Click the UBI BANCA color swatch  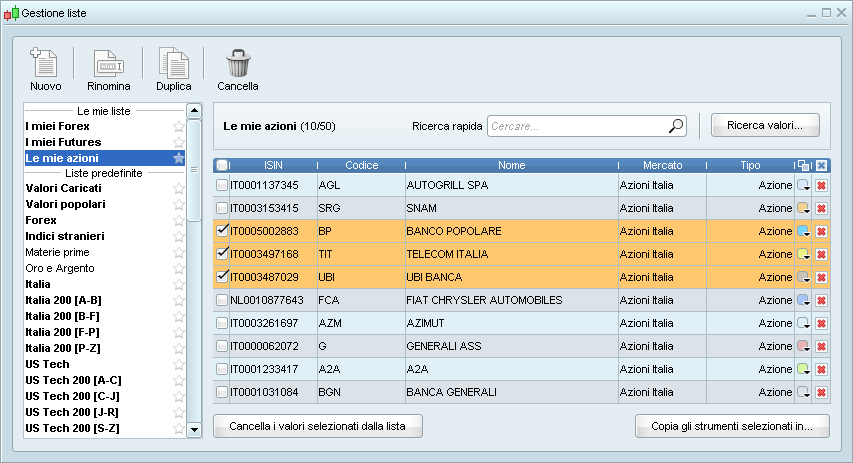pyautogui.click(x=802, y=277)
